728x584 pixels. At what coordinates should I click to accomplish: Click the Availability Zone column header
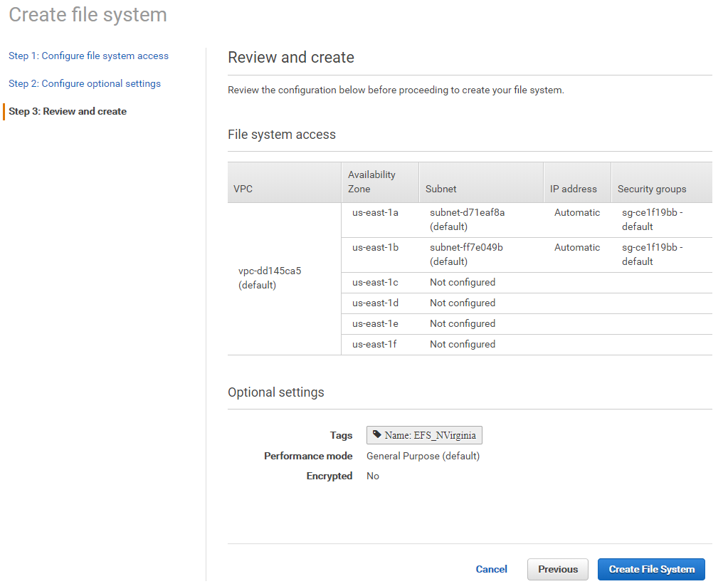[x=371, y=182]
